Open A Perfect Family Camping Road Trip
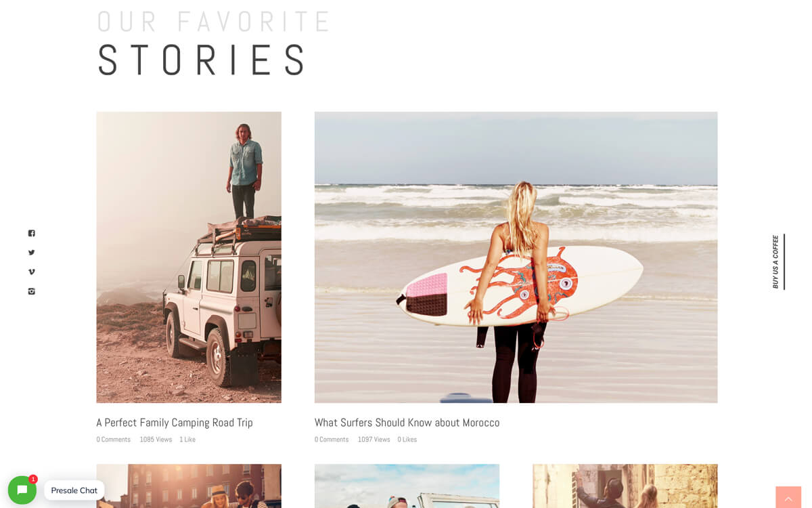812x508 pixels. click(x=175, y=423)
